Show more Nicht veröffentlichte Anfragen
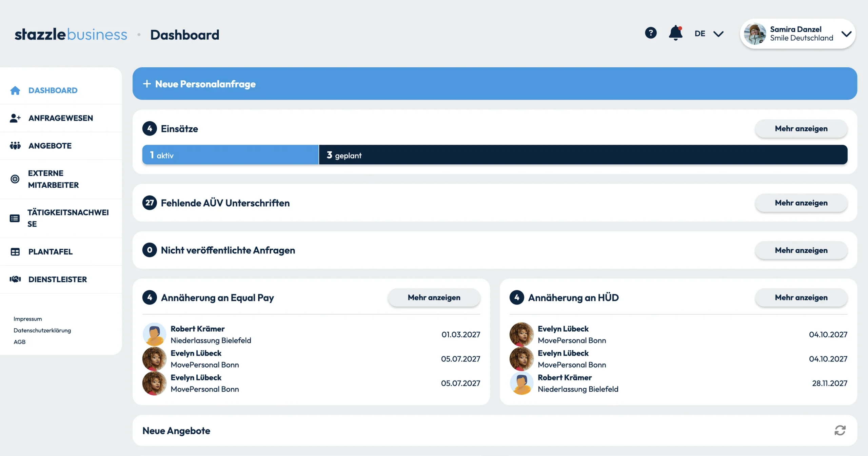 [801, 250]
